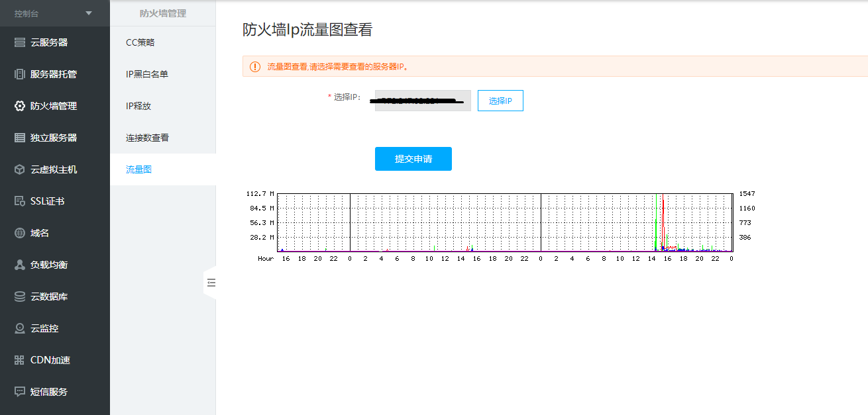Click the notice text 流量图查看,请选择需要查看的服务器IP
The height and width of the screenshot is (415, 868).
point(338,67)
